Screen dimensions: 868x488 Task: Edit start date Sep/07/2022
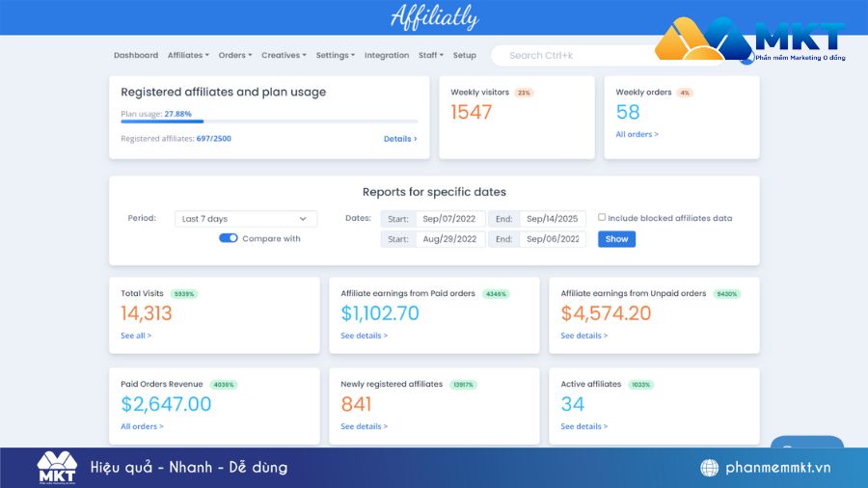450,219
